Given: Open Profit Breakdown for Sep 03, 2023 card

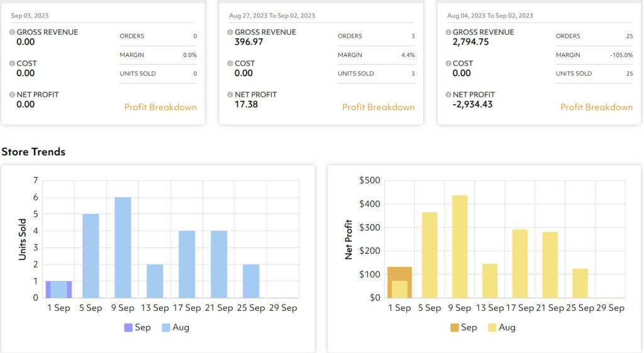Looking at the screenshot, I should pos(160,107).
